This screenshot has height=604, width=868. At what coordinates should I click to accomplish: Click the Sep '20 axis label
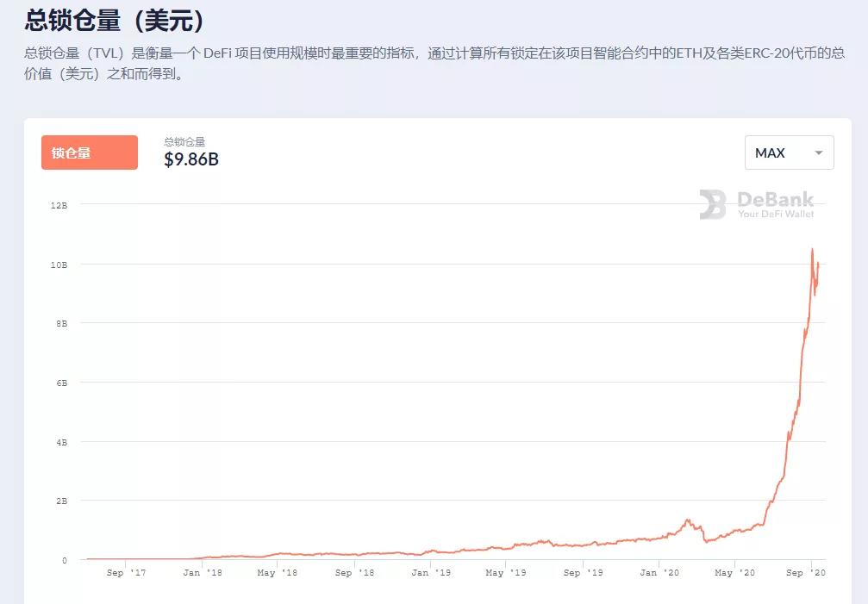click(x=807, y=571)
